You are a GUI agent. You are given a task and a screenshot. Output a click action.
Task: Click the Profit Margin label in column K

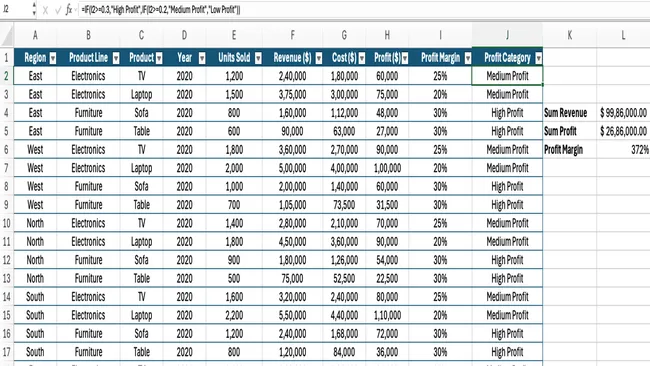570,150
